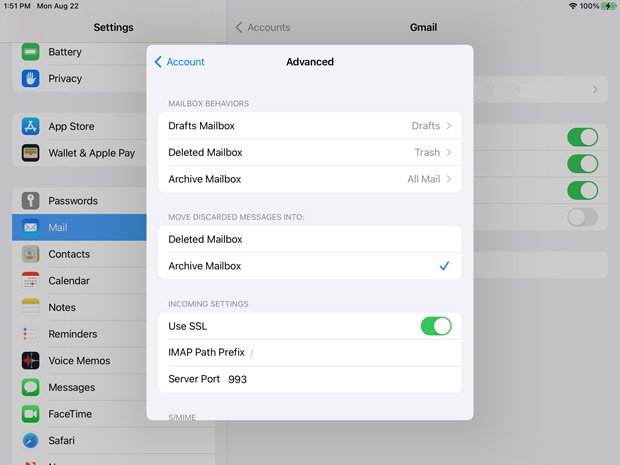Turn off the Use SSL switch
This screenshot has height=465, width=620.
[436, 326]
